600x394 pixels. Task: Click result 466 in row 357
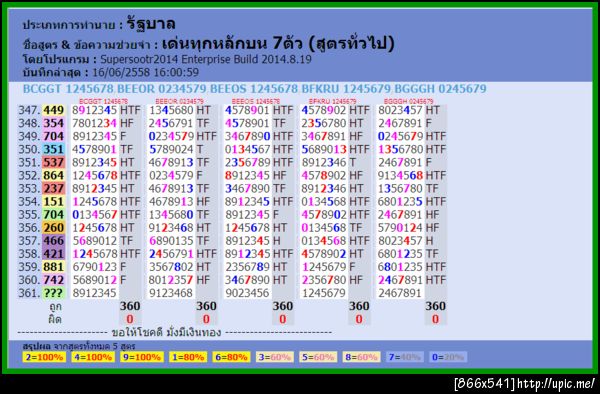53,241
